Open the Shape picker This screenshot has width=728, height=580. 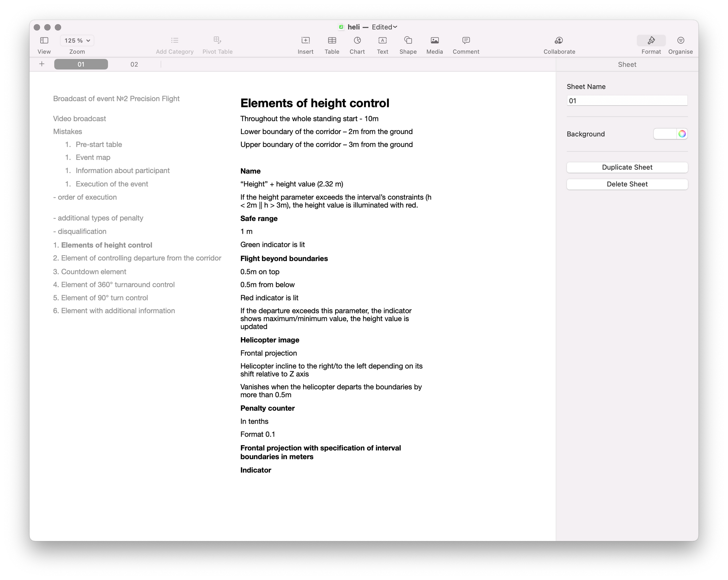(408, 40)
